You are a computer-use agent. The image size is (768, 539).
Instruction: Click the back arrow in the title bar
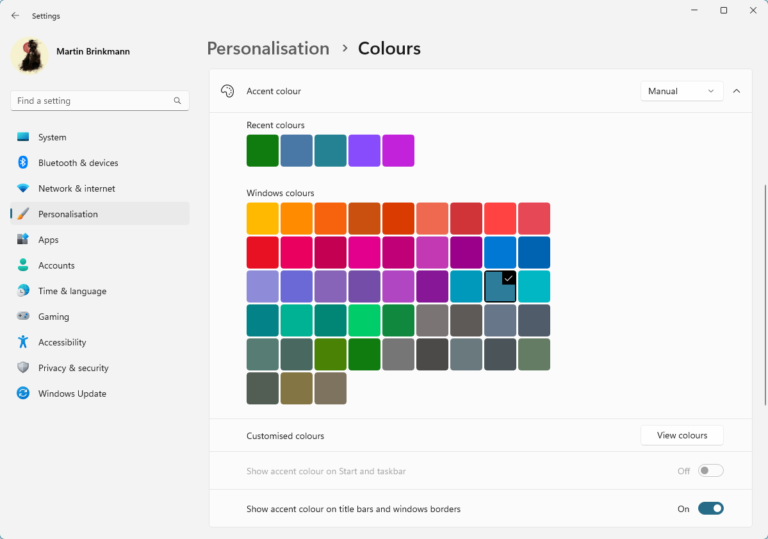[15, 16]
